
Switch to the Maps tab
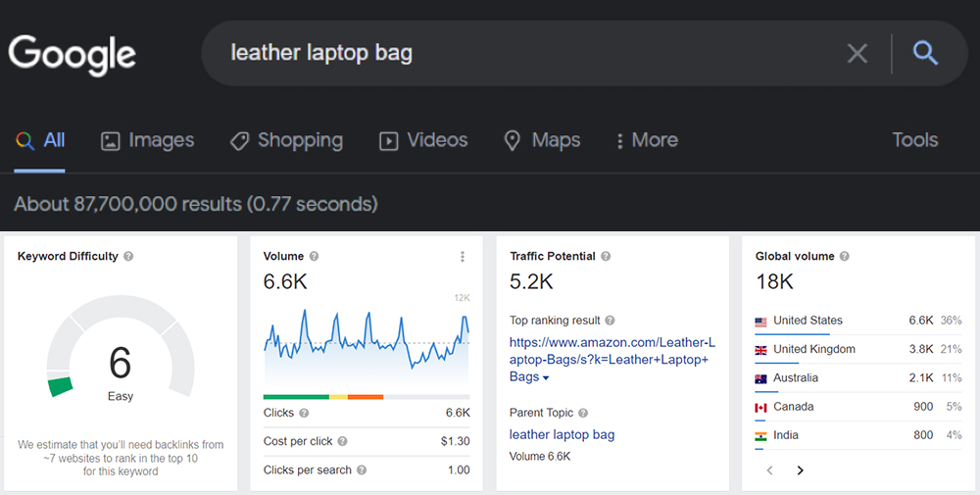(x=542, y=140)
